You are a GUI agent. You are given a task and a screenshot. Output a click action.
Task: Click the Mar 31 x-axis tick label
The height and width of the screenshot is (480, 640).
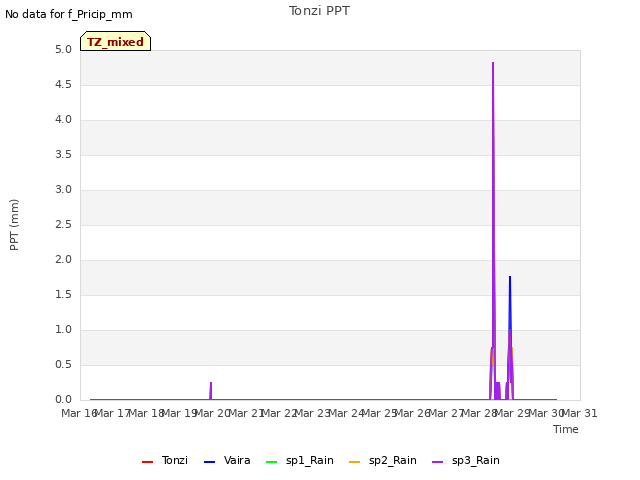point(580,413)
